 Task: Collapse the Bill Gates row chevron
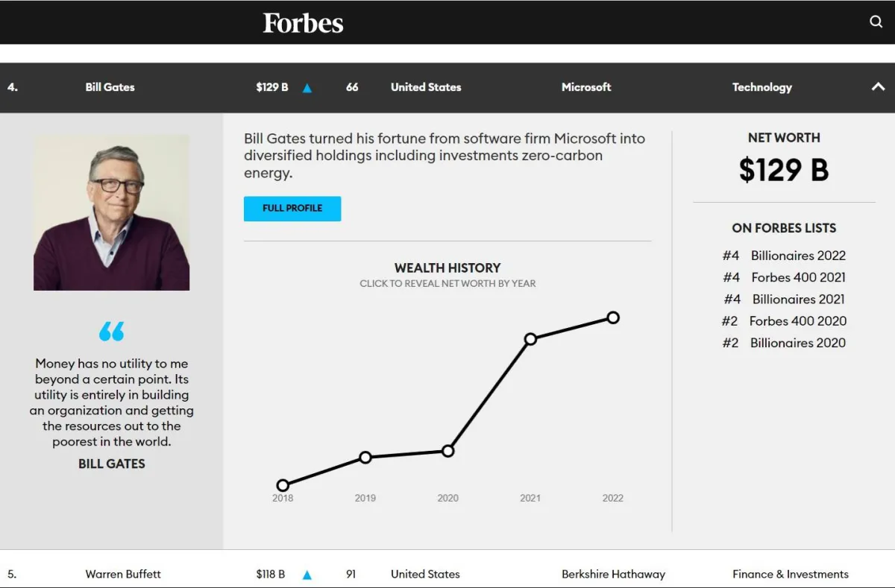[878, 87]
